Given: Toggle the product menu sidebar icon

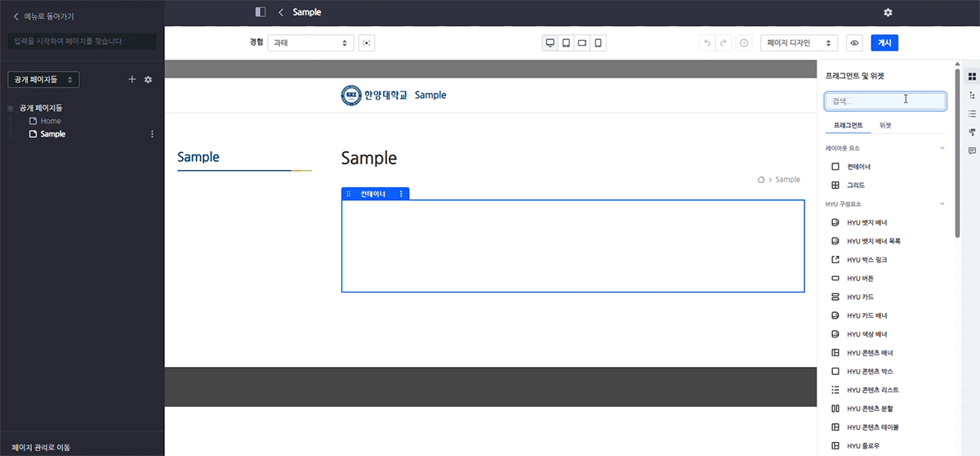Looking at the screenshot, I should tap(261, 12).
